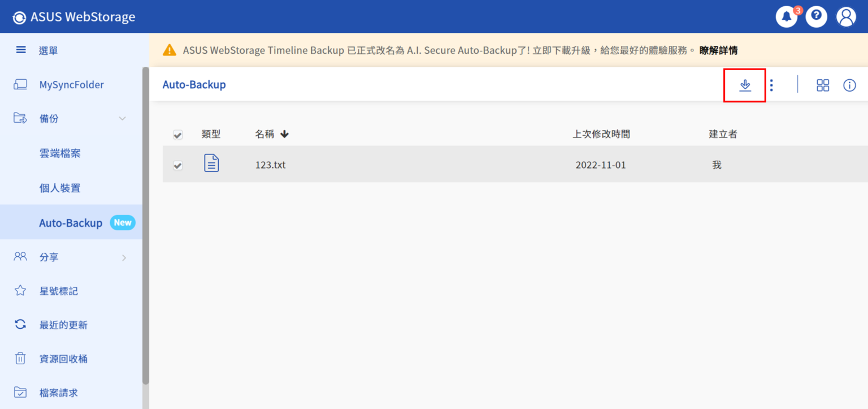Click the ASUS WebStorage logo icon
The image size is (868, 409).
coord(19,18)
